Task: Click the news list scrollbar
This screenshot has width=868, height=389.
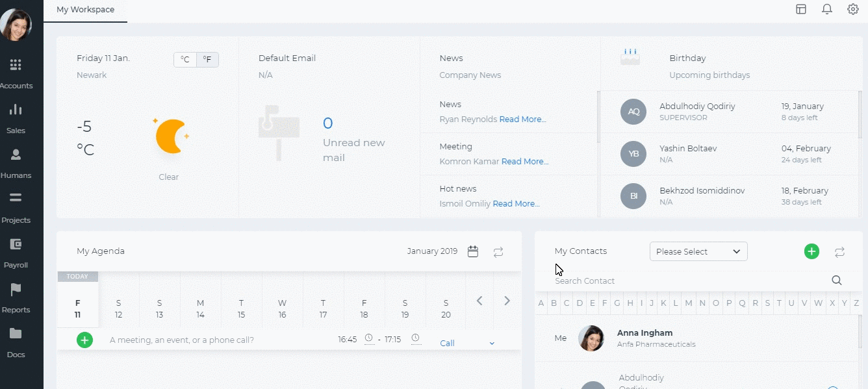Action: (x=598, y=117)
